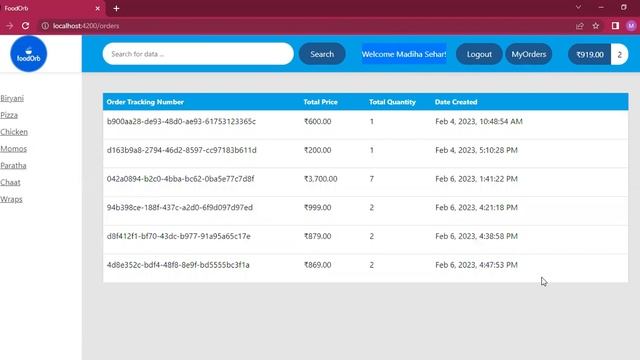The width and height of the screenshot is (640, 360).
Task: Focus the Search for data field
Action: click(198, 54)
